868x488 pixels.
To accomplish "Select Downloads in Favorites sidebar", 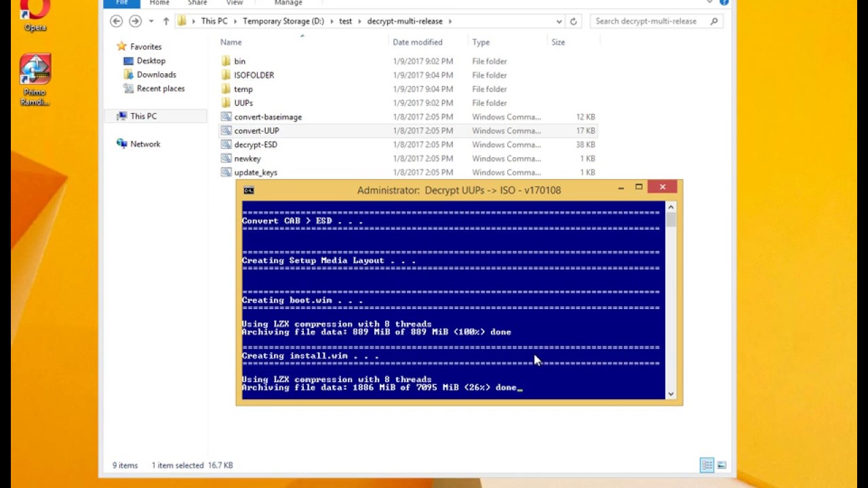I will coord(156,75).
